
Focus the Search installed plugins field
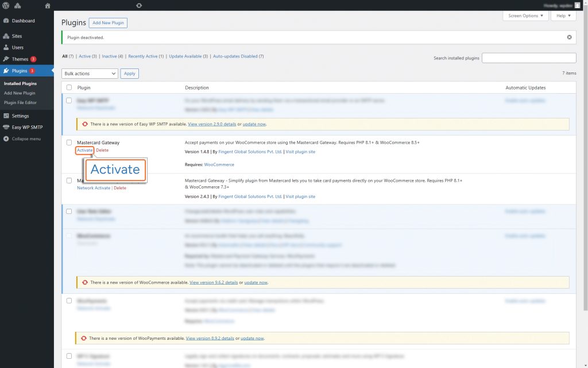point(529,58)
